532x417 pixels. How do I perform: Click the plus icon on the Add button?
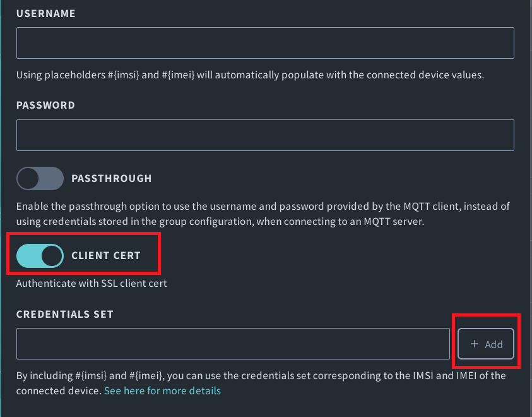pos(475,344)
